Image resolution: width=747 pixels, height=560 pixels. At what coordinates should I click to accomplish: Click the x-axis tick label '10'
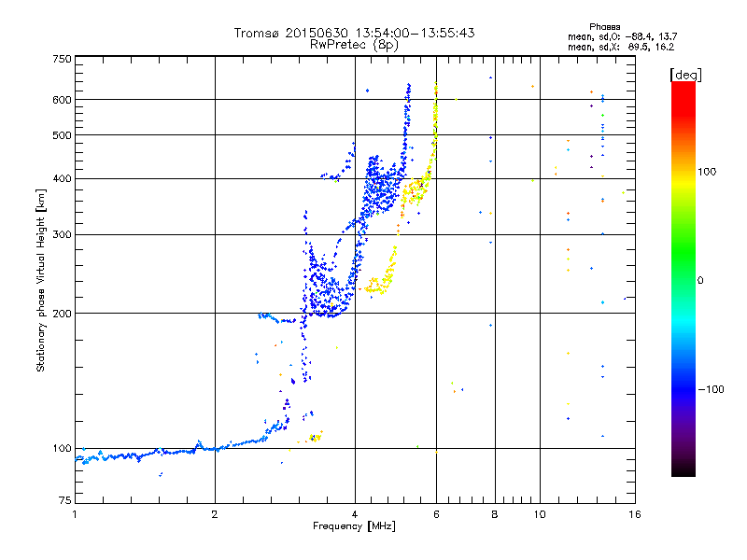(540, 514)
